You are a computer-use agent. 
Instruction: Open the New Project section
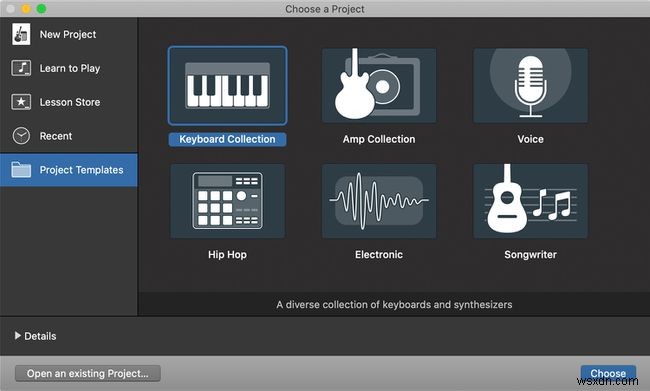(x=68, y=34)
